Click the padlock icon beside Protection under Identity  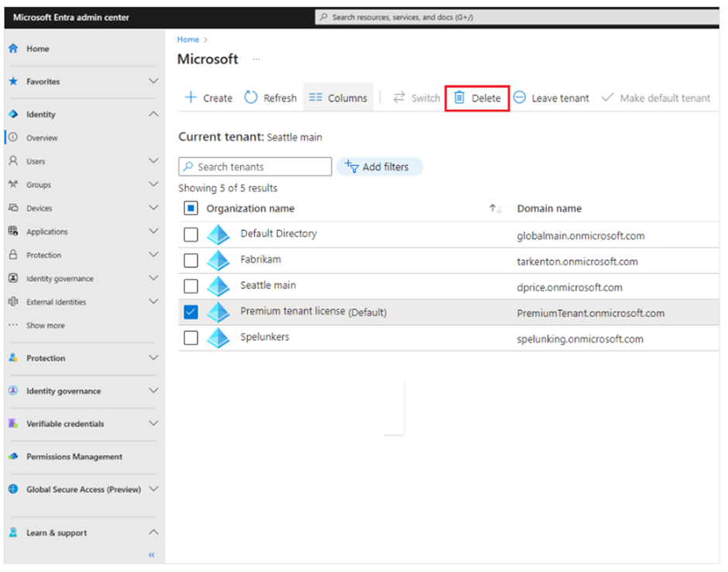click(x=13, y=255)
